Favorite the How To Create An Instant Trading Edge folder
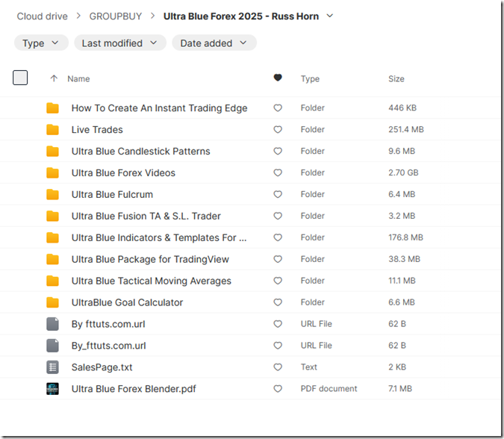The width and height of the screenshot is (504, 439). [x=278, y=108]
